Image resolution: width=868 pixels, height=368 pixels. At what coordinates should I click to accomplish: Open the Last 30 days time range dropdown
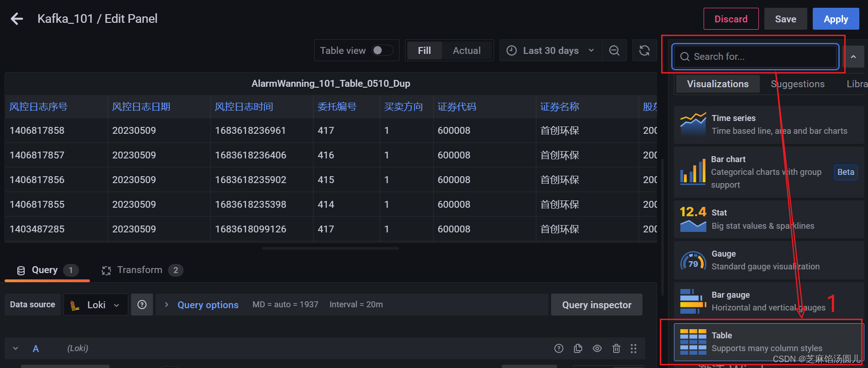pos(551,51)
